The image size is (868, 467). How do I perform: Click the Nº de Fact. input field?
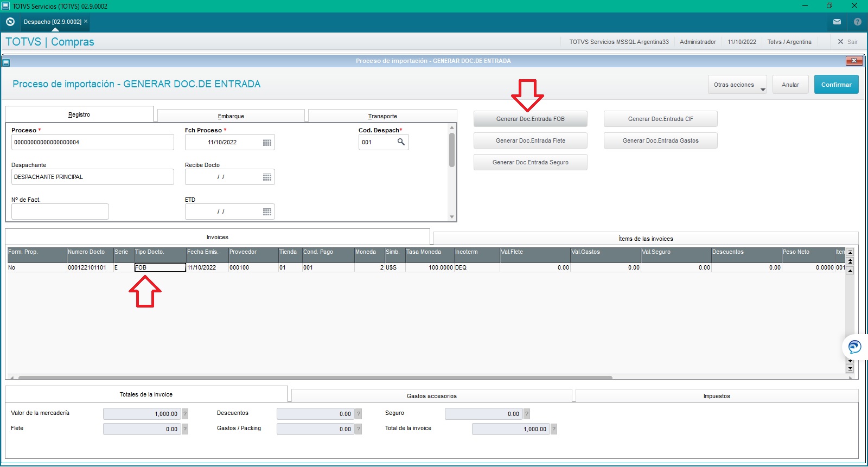[x=60, y=212]
